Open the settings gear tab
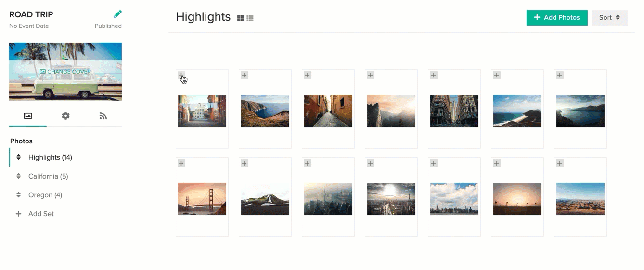644x270 pixels. tap(65, 116)
